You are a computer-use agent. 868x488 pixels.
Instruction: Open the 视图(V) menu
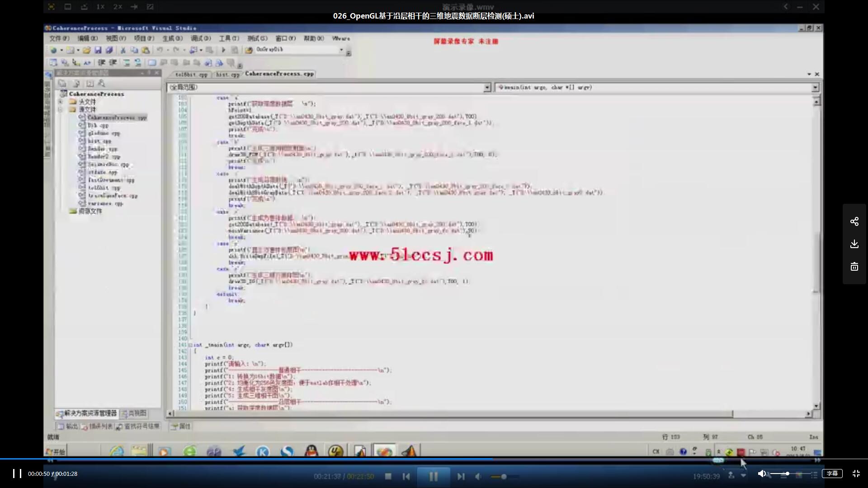pos(116,38)
